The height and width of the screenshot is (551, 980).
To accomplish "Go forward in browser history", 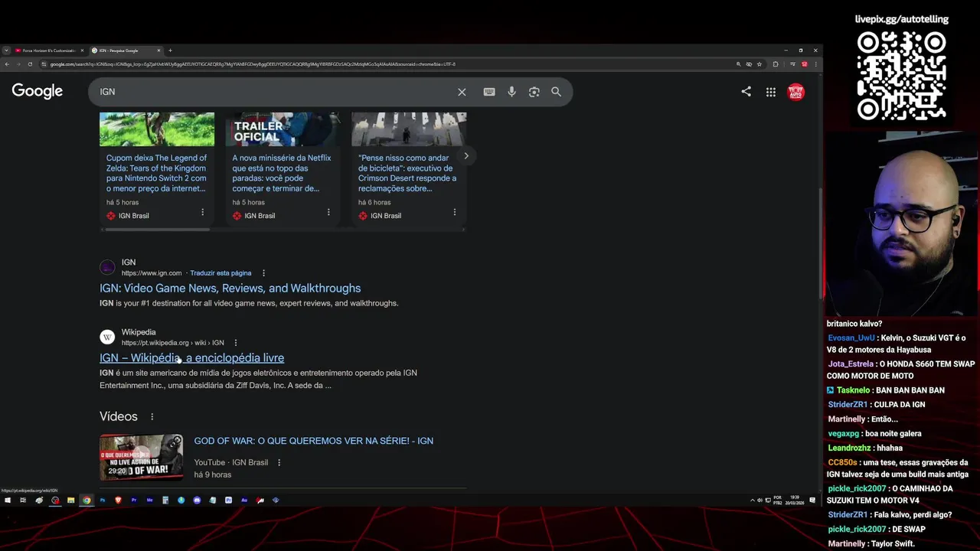I will [x=18, y=64].
